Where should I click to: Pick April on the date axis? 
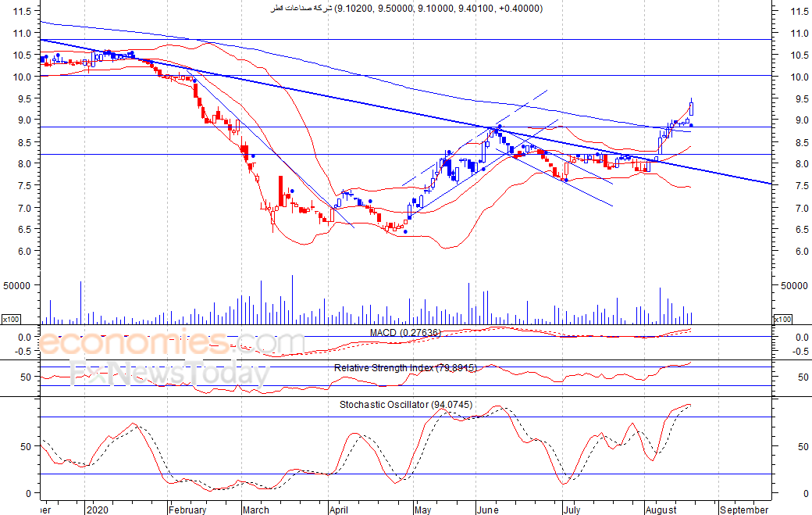pyautogui.click(x=339, y=510)
